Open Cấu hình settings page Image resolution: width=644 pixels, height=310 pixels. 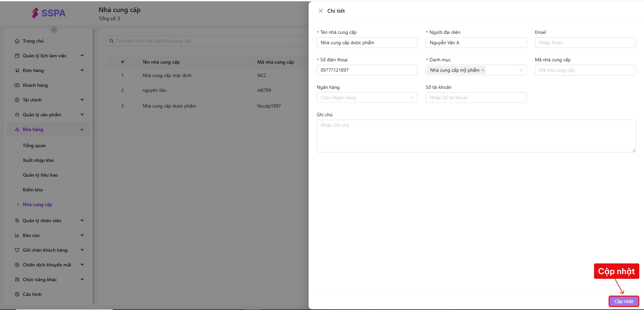click(x=32, y=294)
